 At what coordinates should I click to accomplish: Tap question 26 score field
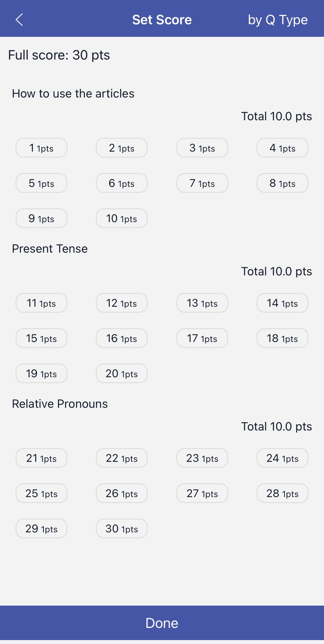(122, 494)
